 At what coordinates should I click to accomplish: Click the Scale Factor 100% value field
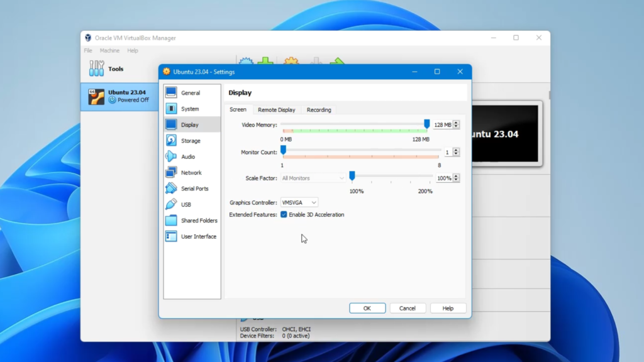coord(443,178)
